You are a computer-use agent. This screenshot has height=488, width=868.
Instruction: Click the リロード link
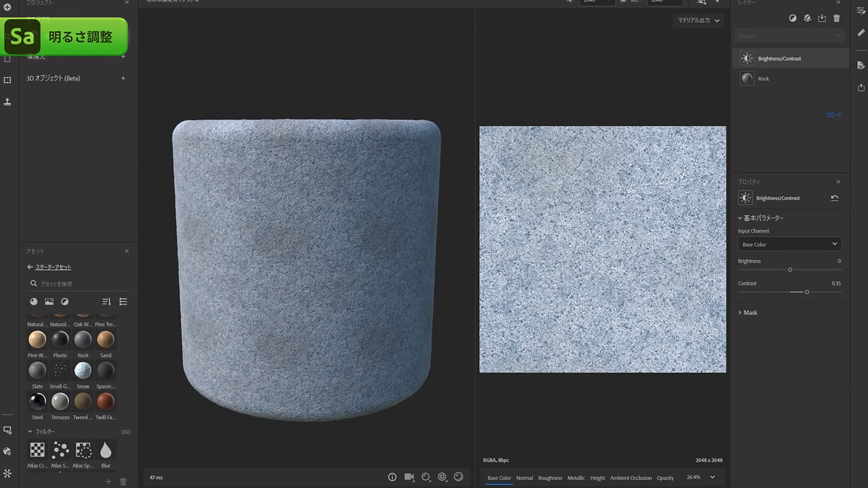pos(834,114)
